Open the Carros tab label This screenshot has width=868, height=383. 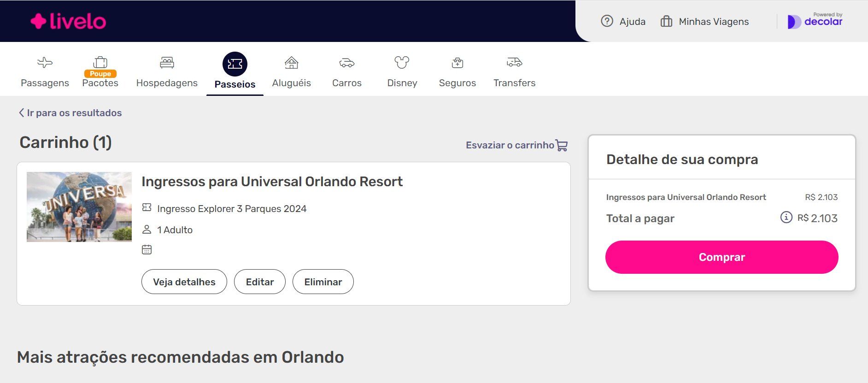click(x=347, y=83)
